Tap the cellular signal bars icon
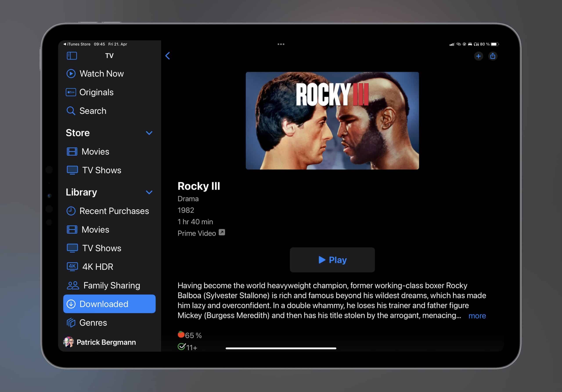This screenshot has height=392, width=562. point(452,44)
